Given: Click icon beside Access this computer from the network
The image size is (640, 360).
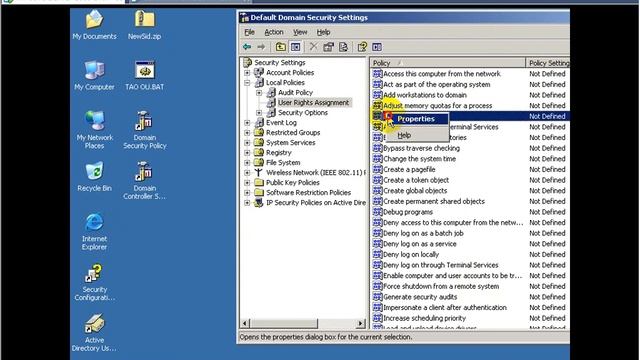Looking at the screenshot, I should (x=378, y=74).
